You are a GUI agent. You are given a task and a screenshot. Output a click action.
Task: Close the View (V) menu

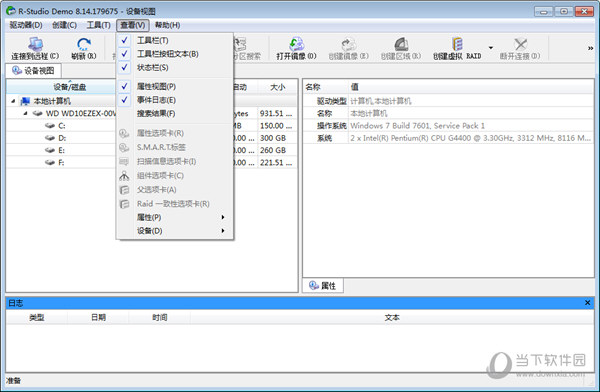coord(132,25)
